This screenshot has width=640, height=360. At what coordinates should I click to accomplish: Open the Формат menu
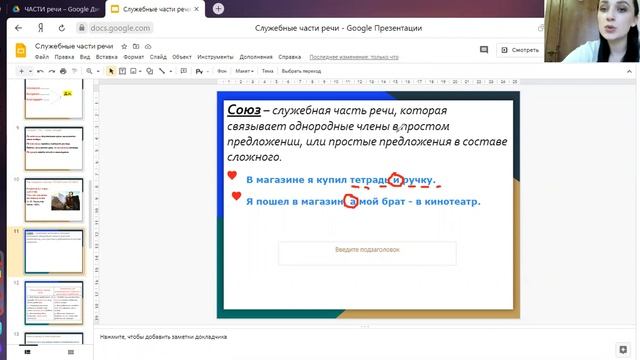click(x=133, y=57)
